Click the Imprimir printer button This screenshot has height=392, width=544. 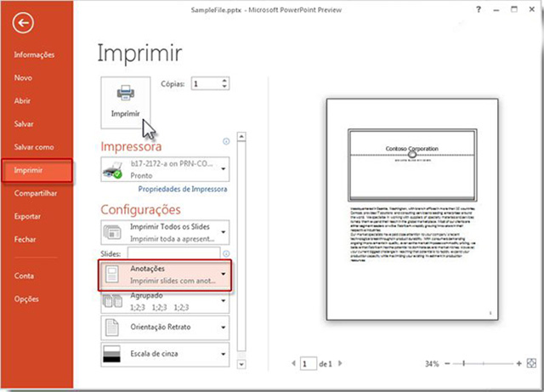[x=126, y=102]
